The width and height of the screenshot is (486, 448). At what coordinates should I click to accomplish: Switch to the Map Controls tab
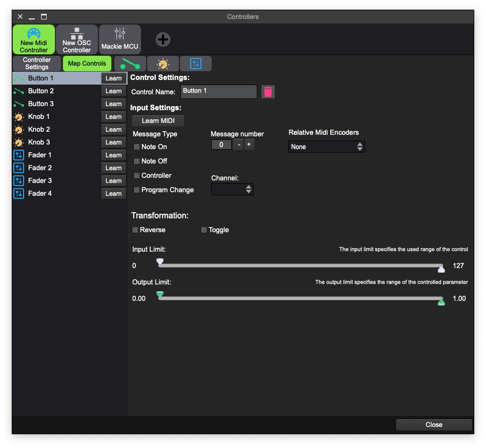coord(87,63)
